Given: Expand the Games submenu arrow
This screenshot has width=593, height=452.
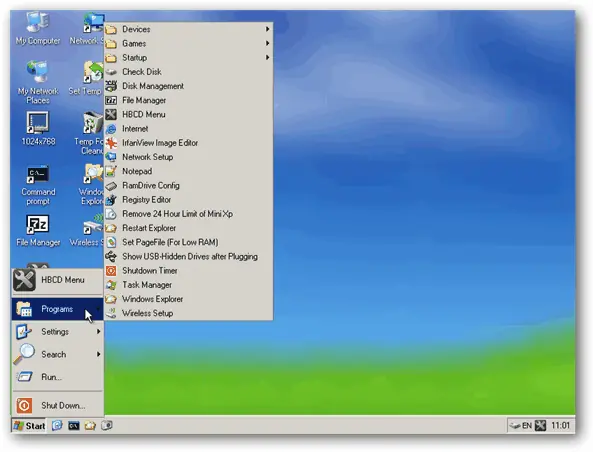Looking at the screenshot, I should 267,43.
